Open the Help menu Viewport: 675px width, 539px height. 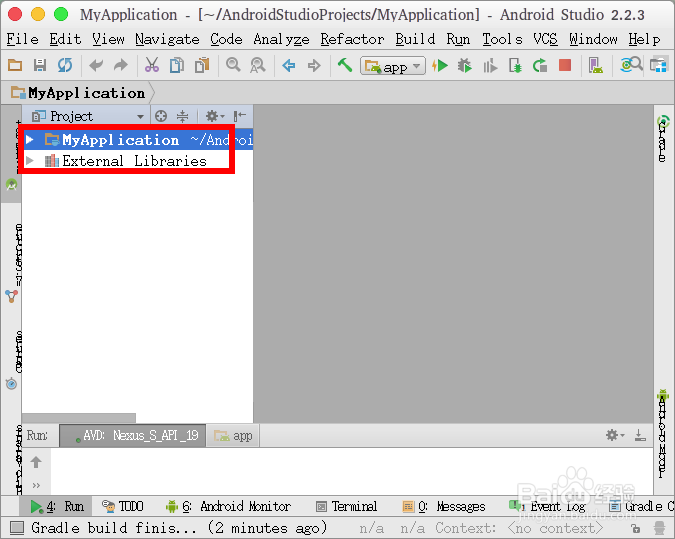[644, 40]
